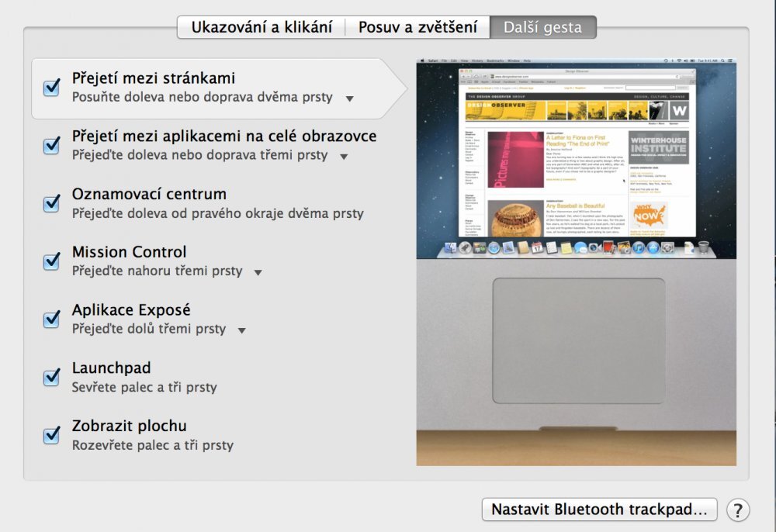This screenshot has width=776, height=532.
Task: Disable the Oznamovací centrum gesture
Action: point(50,203)
